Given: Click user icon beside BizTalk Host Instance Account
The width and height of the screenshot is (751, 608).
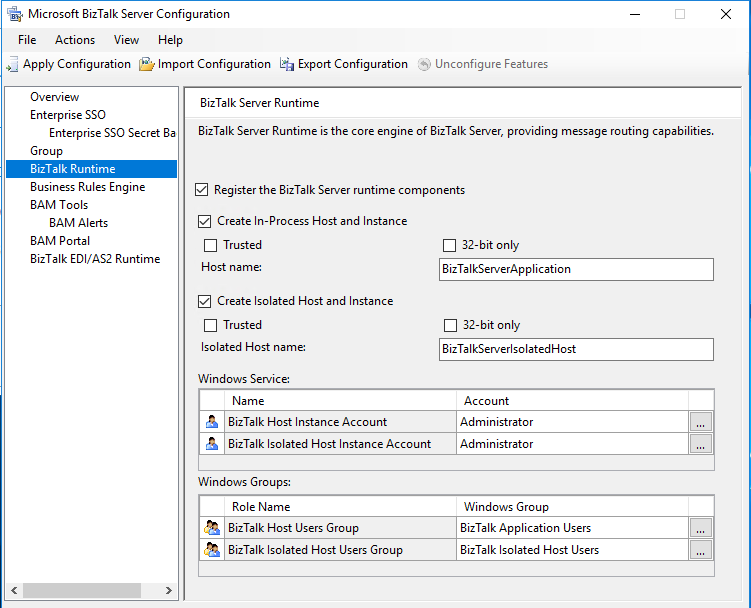Looking at the screenshot, I should pyautogui.click(x=212, y=422).
